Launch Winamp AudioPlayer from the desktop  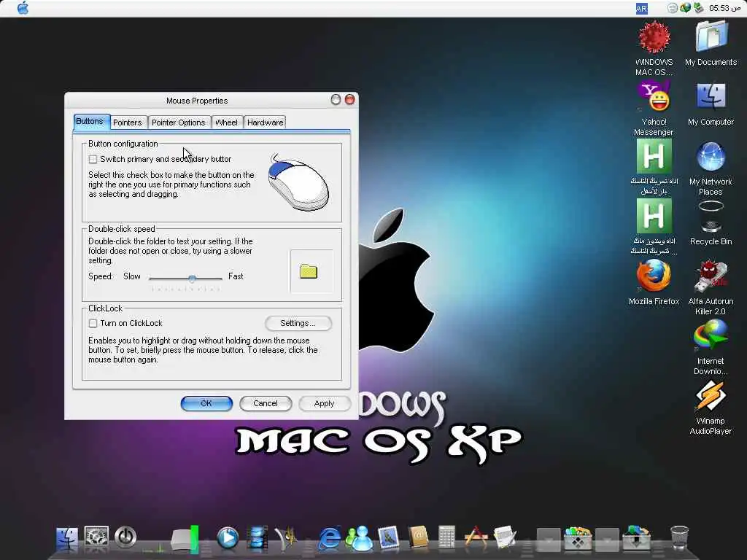(x=711, y=408)
